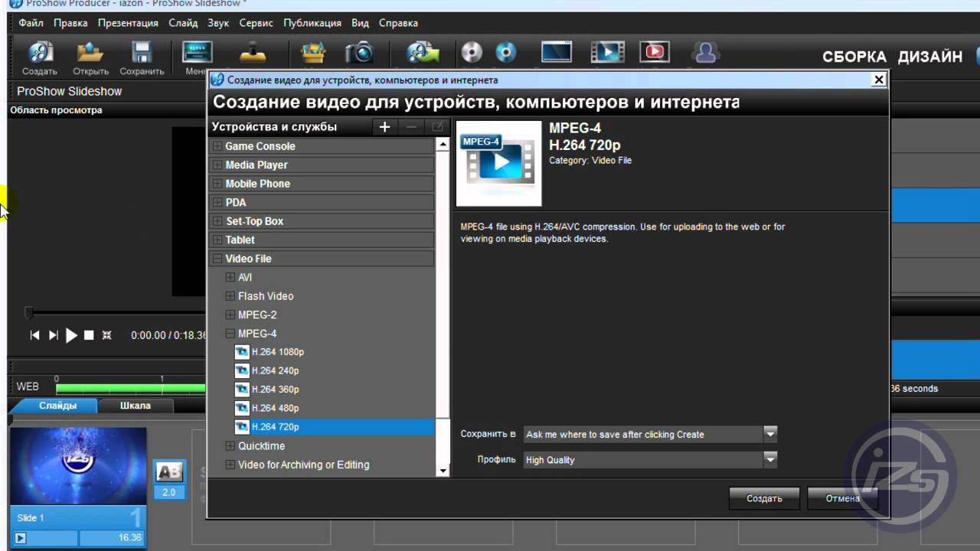Image resolution: width=980 pixels, height=551 pixels.
Task: Click the Открыть folder icon in toolbar
Action: pyautogui.click(x=90, y=54)
